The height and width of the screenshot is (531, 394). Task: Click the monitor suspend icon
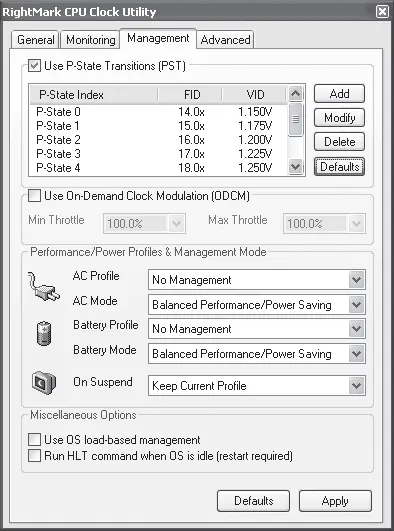(x=44, y=383)
